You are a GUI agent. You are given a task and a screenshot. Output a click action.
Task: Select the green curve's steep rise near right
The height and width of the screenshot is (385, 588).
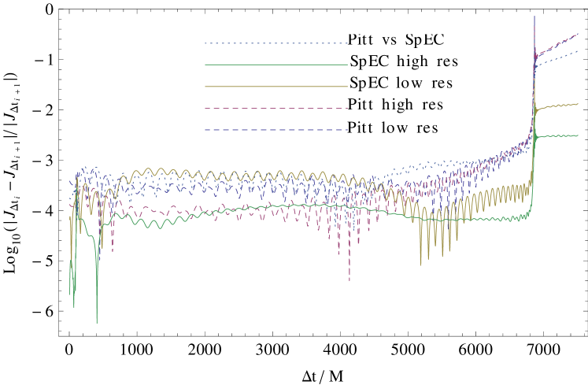(x=533, y=173)
